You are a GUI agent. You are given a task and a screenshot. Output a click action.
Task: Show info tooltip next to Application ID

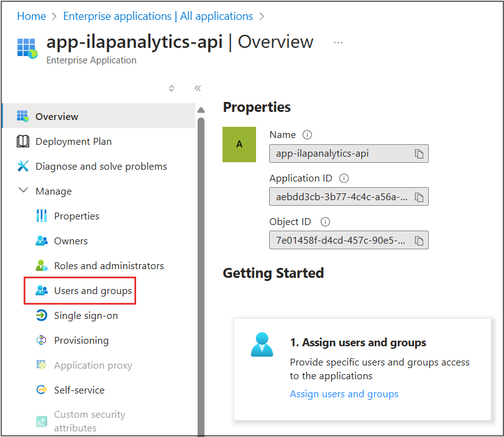344,178
